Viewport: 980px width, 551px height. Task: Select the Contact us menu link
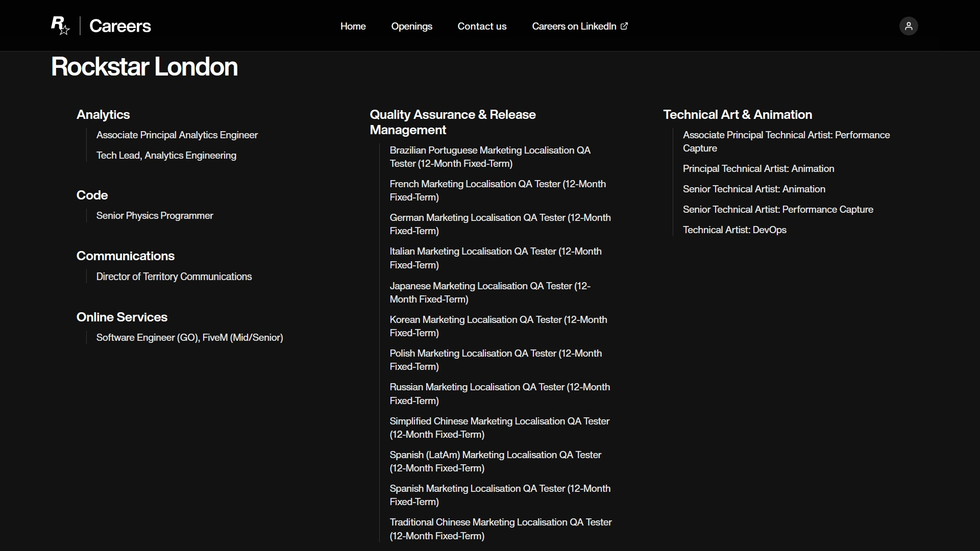click(482, 26)
